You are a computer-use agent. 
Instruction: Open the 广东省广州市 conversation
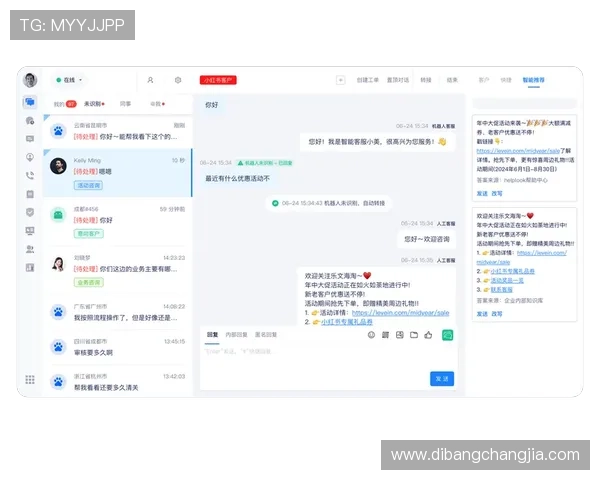click(117, 312)
